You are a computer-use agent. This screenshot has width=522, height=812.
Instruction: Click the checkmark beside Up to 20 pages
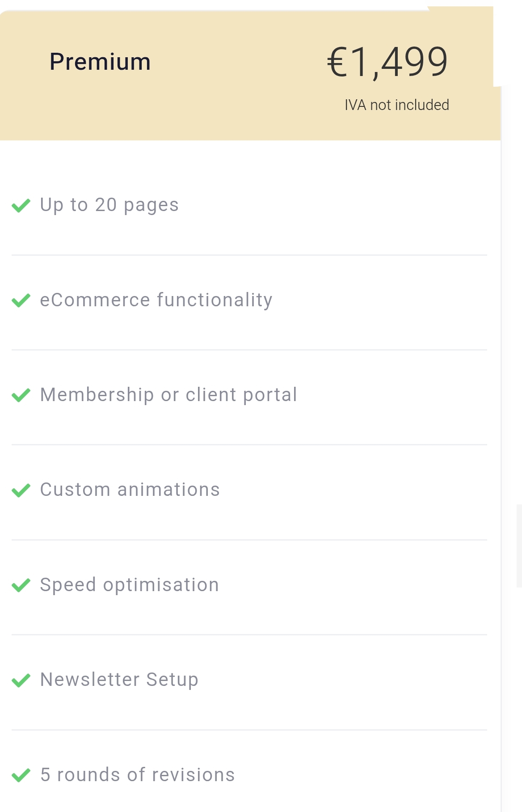21,205
